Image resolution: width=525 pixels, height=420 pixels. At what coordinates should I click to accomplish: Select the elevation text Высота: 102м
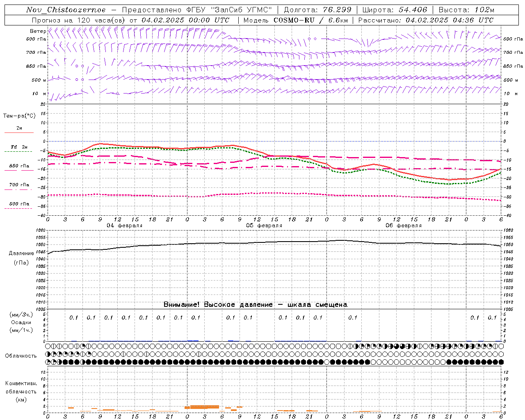[466, 10]
